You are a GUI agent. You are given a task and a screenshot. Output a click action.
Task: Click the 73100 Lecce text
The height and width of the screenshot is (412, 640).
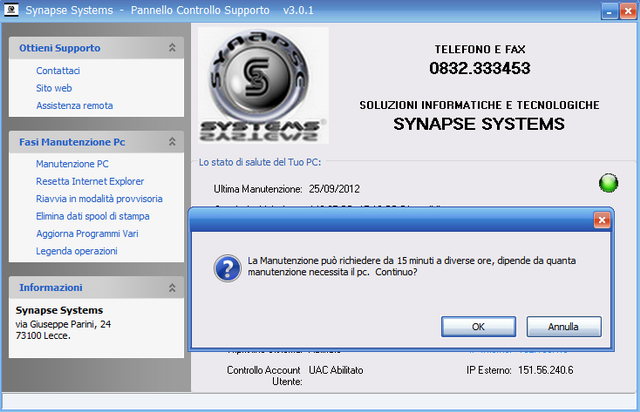click(43, 336)
